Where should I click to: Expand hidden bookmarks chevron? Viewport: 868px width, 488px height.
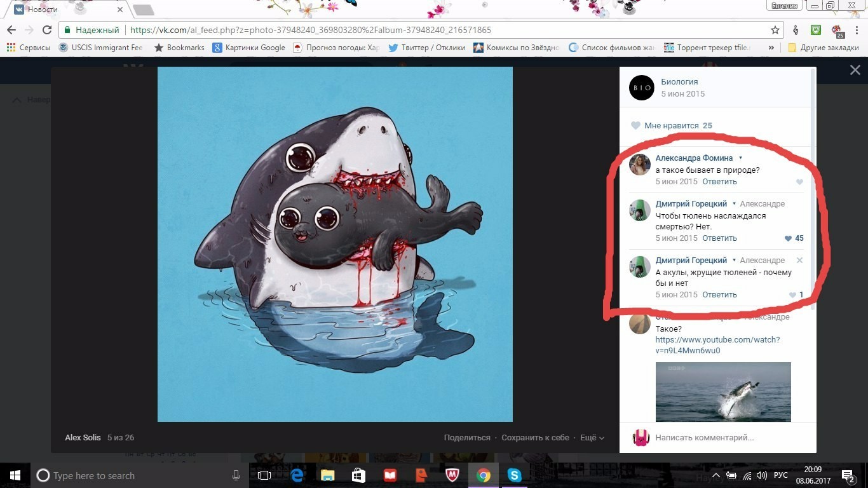coord(771,48)
